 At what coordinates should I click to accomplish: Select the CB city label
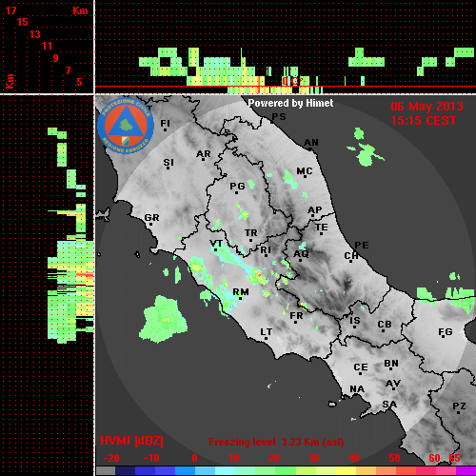coord(385,325)
